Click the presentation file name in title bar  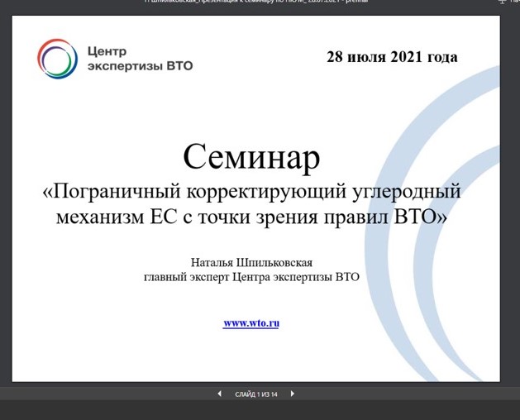click(256, 2)
